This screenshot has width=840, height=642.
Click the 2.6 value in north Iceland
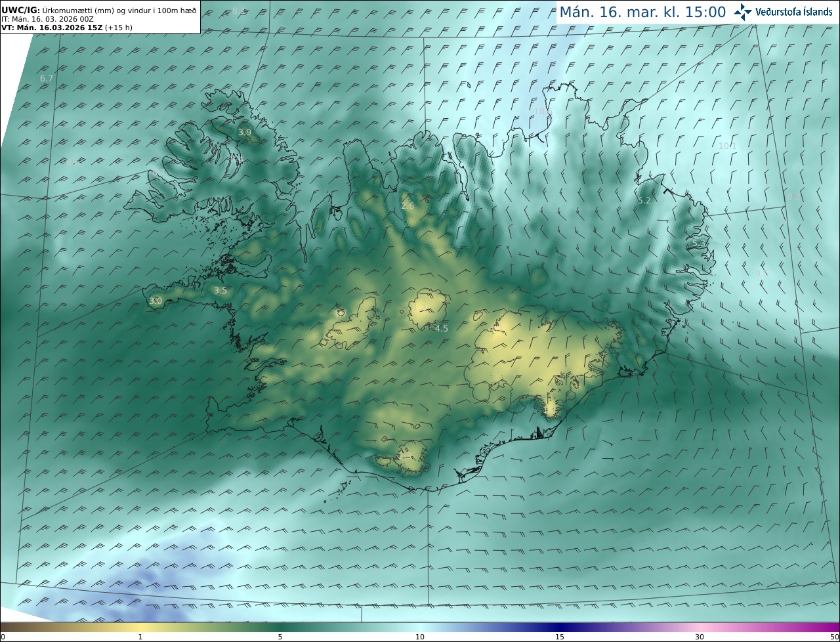pos(408,205)
